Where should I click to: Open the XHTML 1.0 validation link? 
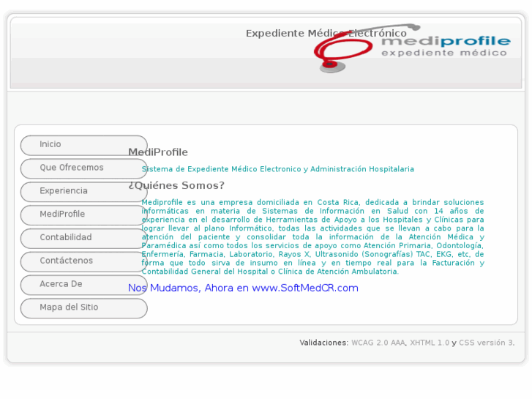tap(430, 343)
